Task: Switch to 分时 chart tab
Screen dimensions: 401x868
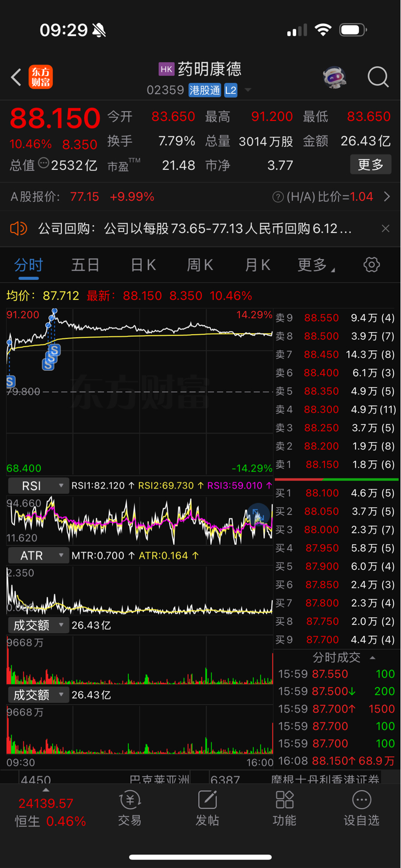Action: tap(29, 265)
